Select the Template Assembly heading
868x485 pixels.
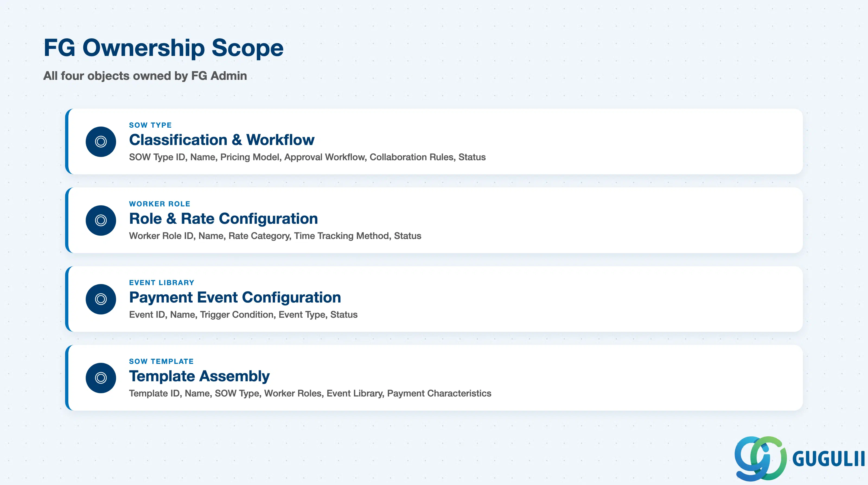pyautogui.click(x=199, y=376)
